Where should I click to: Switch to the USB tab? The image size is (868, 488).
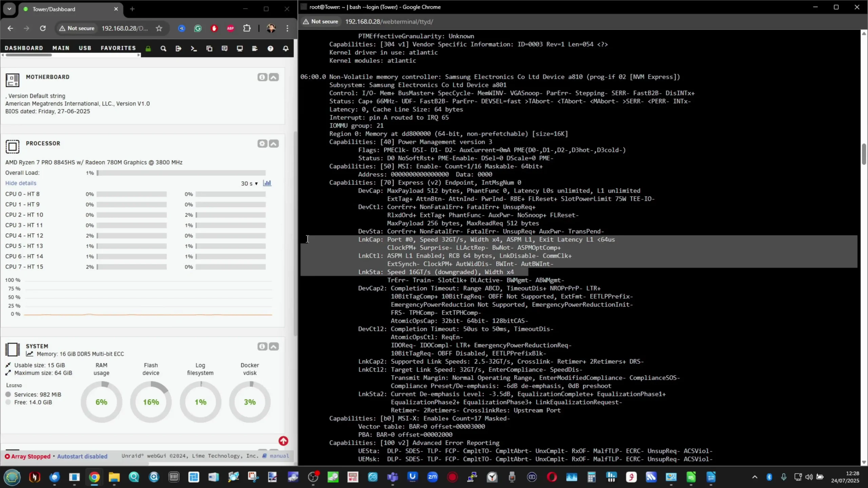[x=85, y=48]
